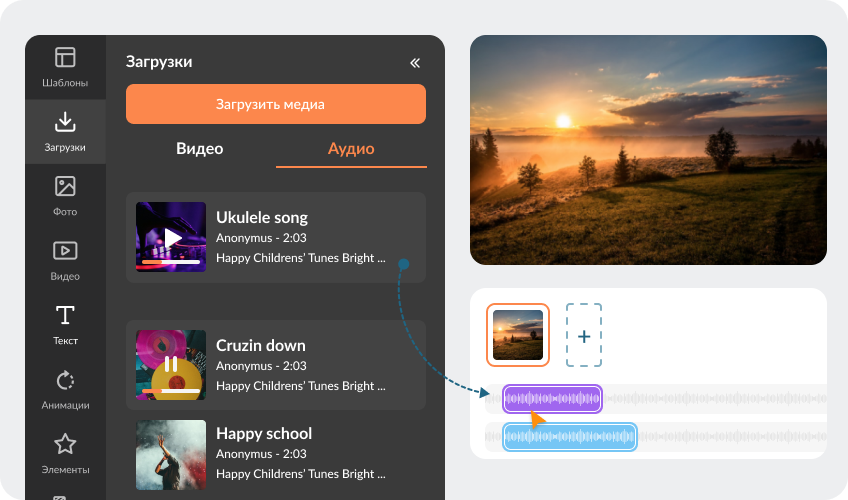Click the Cruzin down progress bar
The image size is (848, 500).
[171, 390]
